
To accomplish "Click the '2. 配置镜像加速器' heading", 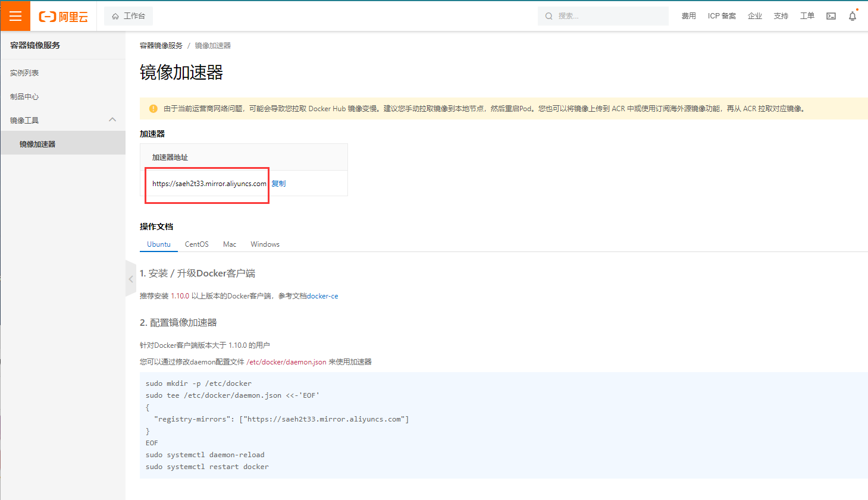I will coord(178,323).
